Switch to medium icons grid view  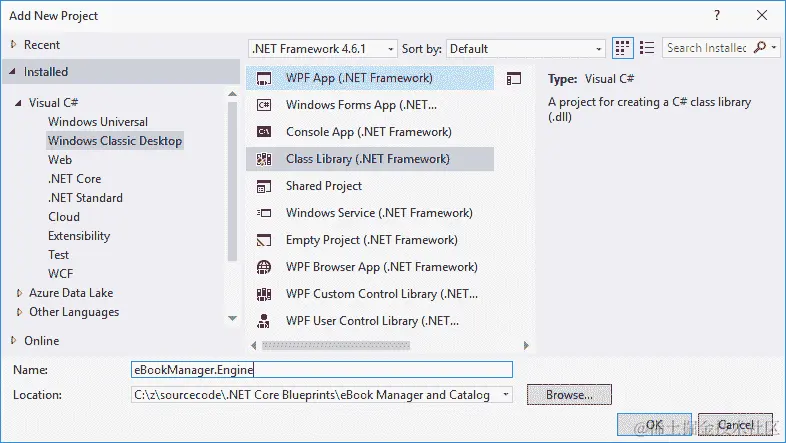(x=622, y=48)
